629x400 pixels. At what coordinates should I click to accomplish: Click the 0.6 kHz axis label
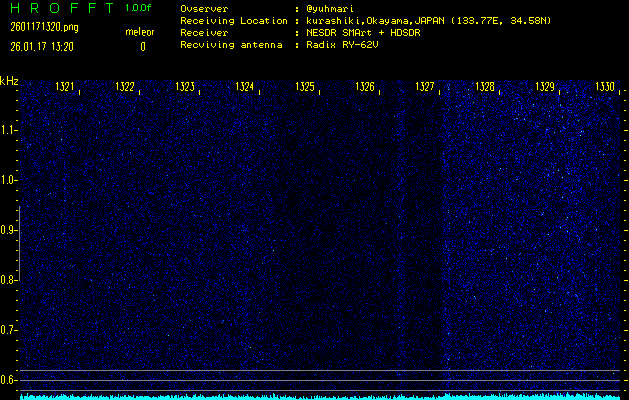click(7, 380)
